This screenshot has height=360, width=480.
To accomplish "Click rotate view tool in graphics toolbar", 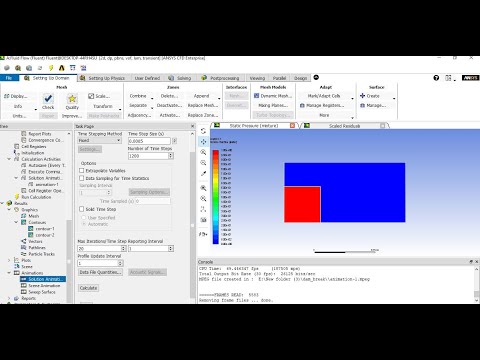I will [x=203, y=131].
